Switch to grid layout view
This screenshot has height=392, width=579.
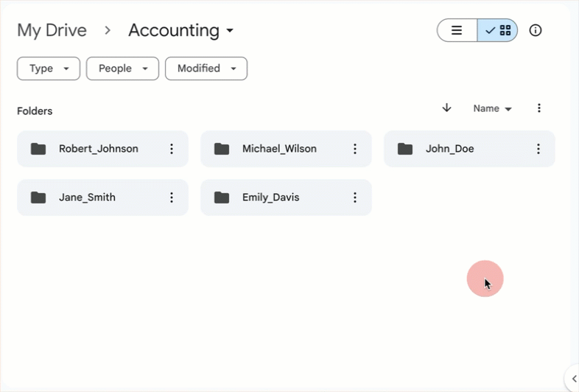tap(498, 30)
